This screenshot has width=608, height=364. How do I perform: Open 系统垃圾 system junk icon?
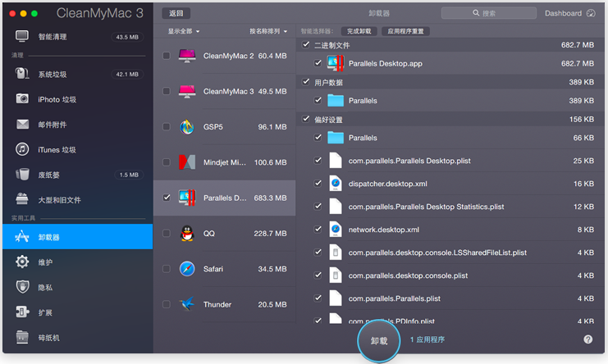22,74
